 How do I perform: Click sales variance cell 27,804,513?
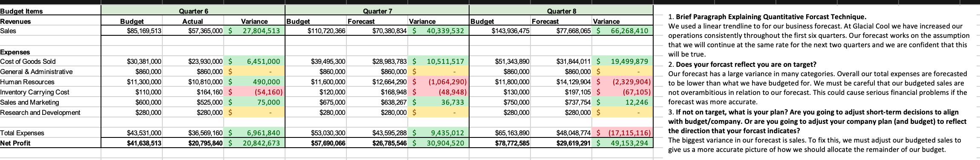click(254, 31)
